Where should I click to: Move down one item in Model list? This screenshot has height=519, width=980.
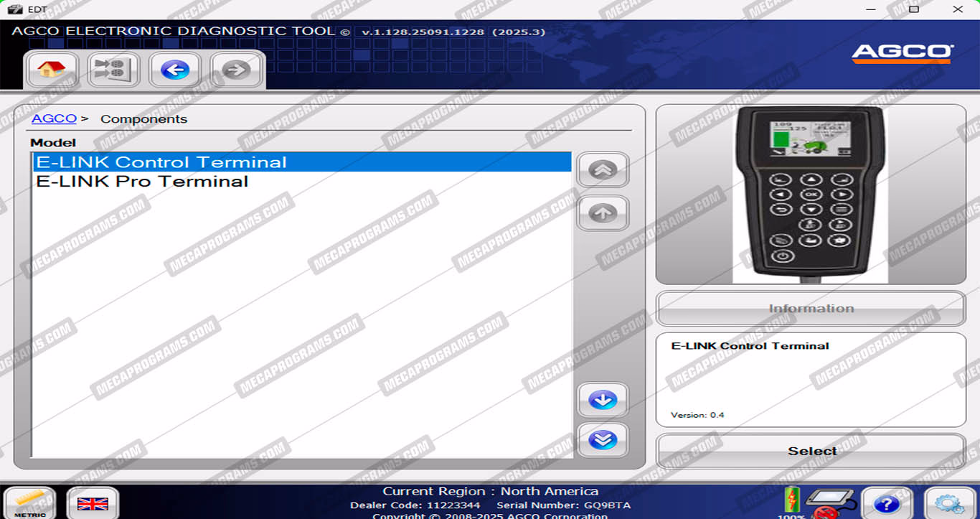point(603,400)
